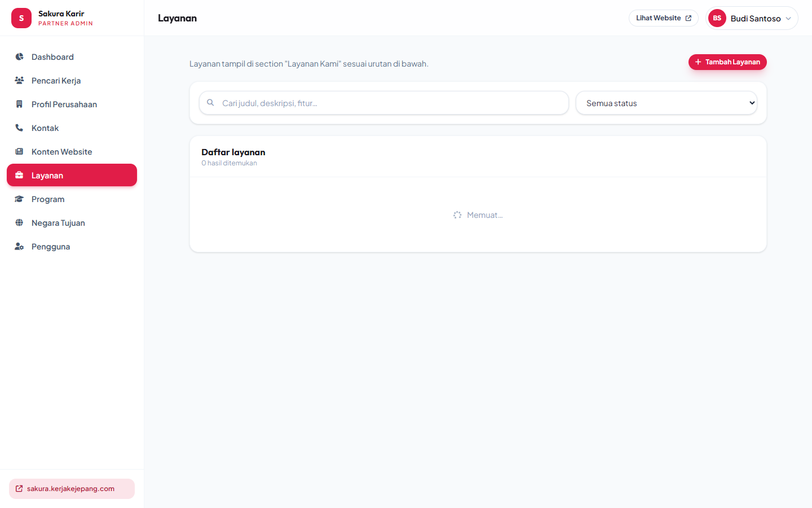
Task: Click the Negara Tujuan globe icon
Action: [19, 223]
